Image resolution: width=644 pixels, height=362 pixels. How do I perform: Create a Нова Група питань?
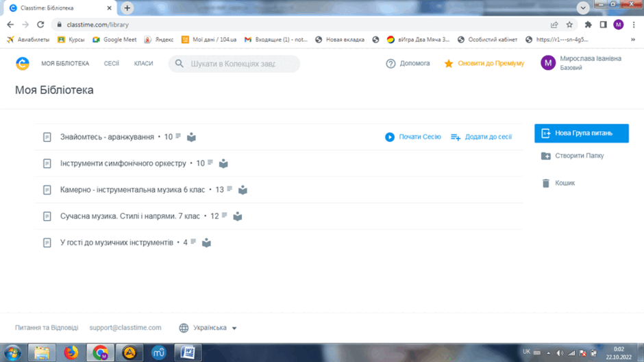click(x=581, y=133)
